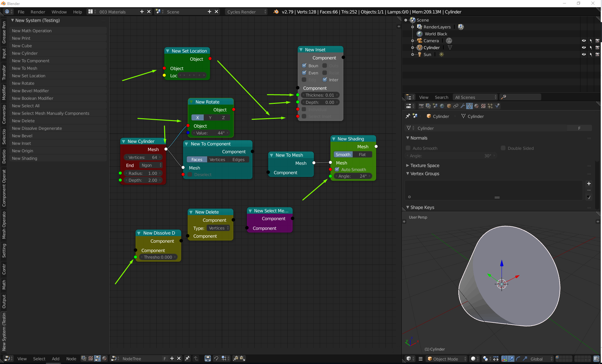Expand the Texture Space panel

(x=424, y=165)
